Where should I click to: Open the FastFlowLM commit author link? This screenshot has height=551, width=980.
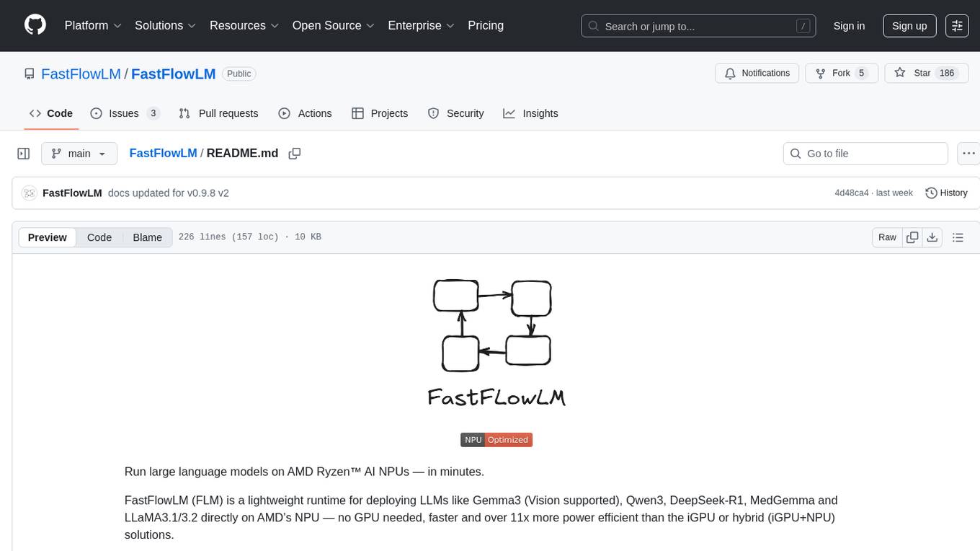pos(72,193)
